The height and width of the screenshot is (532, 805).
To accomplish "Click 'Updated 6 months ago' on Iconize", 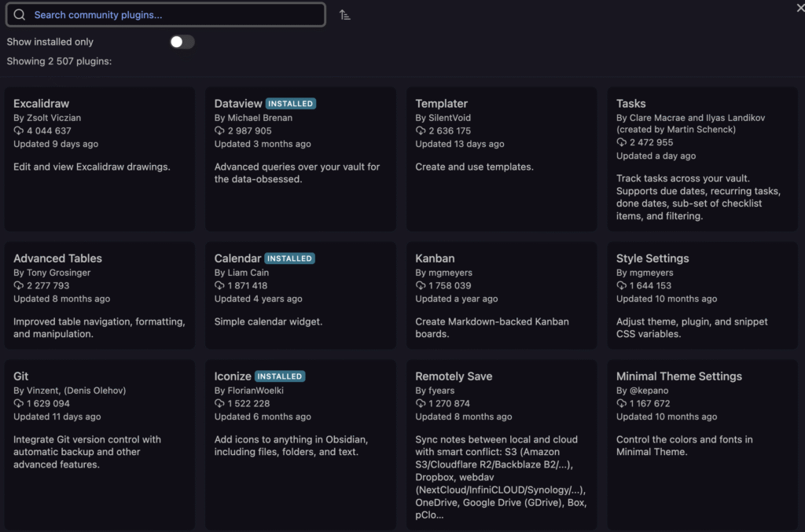I will 263,417.
